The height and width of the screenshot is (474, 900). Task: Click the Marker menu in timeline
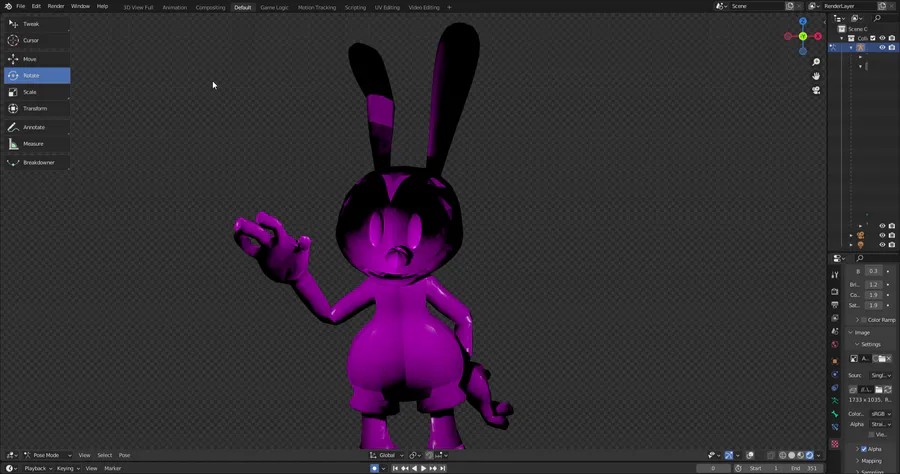click(112, 468)
